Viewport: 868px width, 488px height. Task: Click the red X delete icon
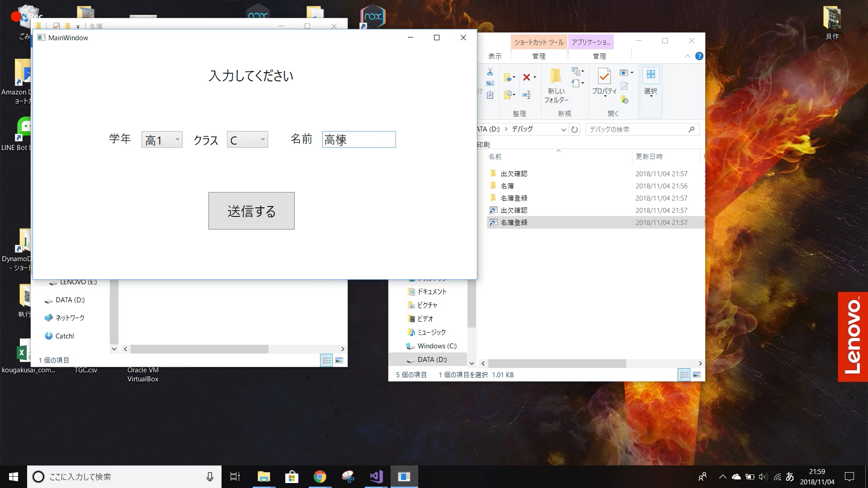click(x=527, y=77)
